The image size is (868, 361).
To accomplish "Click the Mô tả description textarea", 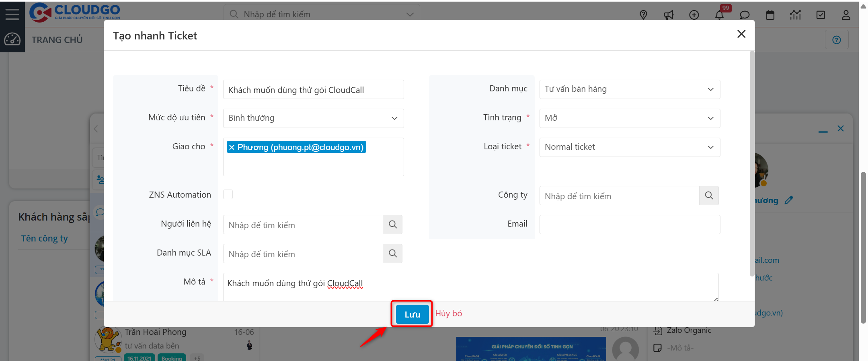I will (471, 287).
